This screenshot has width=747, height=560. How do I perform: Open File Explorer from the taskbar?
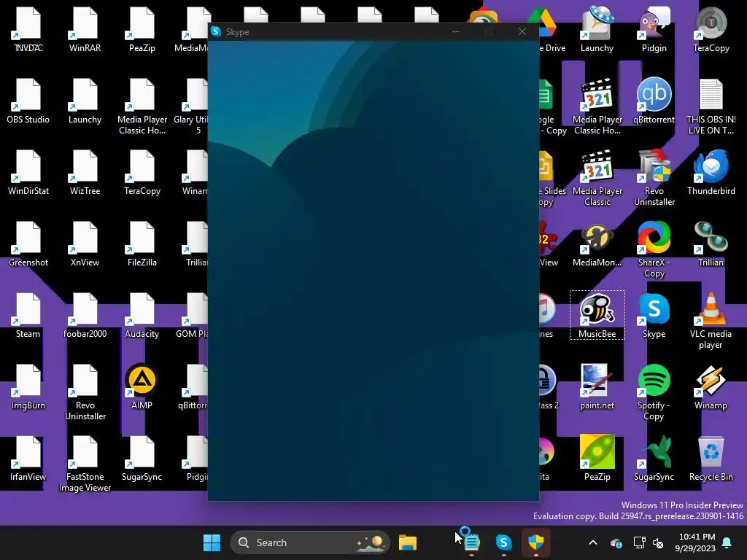[x=408, y=542]
